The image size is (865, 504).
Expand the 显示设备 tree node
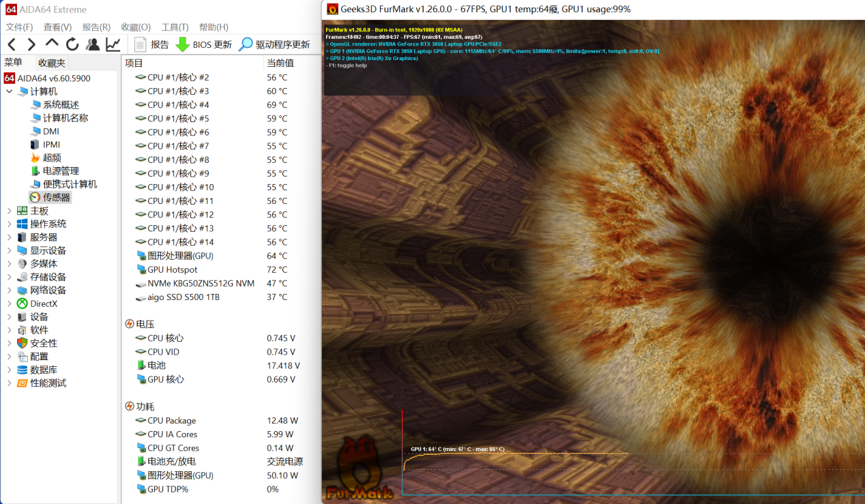pyautogui.click(x=9, y=250)
